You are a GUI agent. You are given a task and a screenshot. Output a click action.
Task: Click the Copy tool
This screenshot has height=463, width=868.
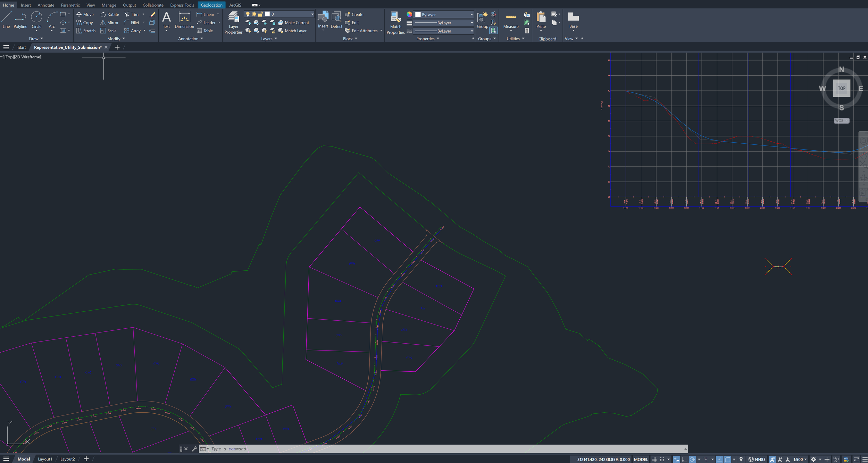[85, 23]
